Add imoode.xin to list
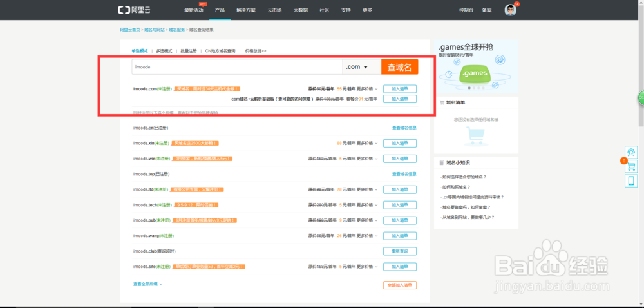 click(x=400, y=143)
